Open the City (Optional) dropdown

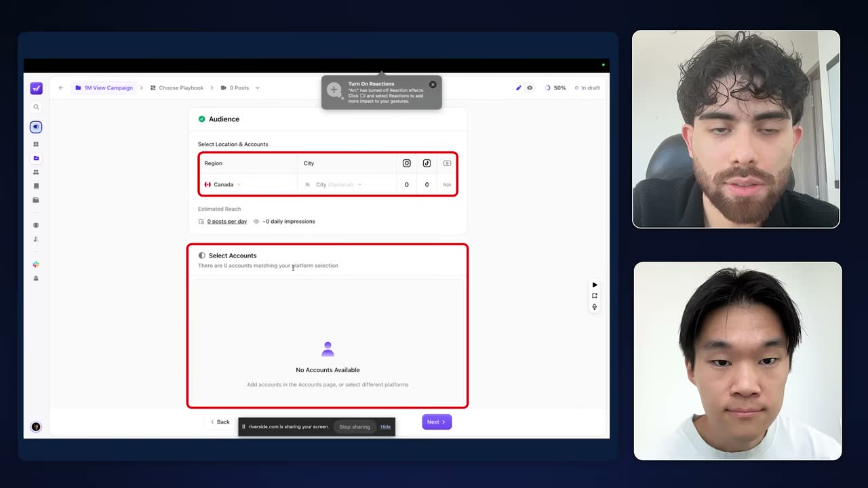(333, 184)
